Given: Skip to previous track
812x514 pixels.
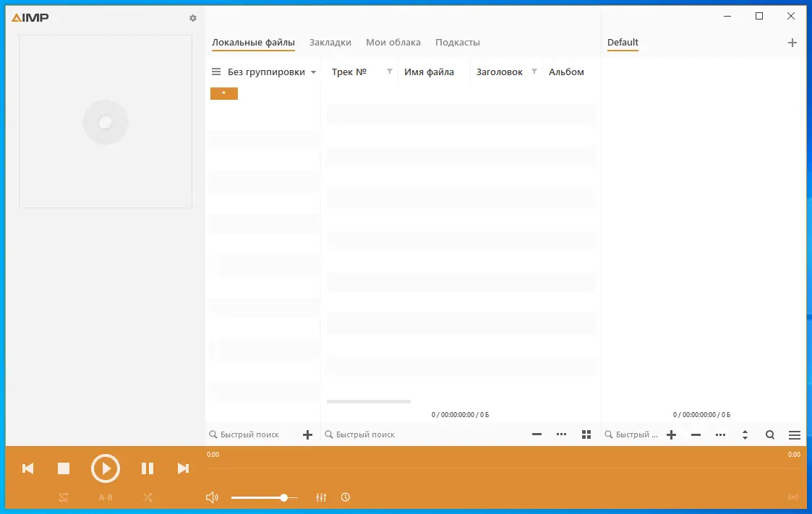Looking at the screenshot, I should (28, 468).
